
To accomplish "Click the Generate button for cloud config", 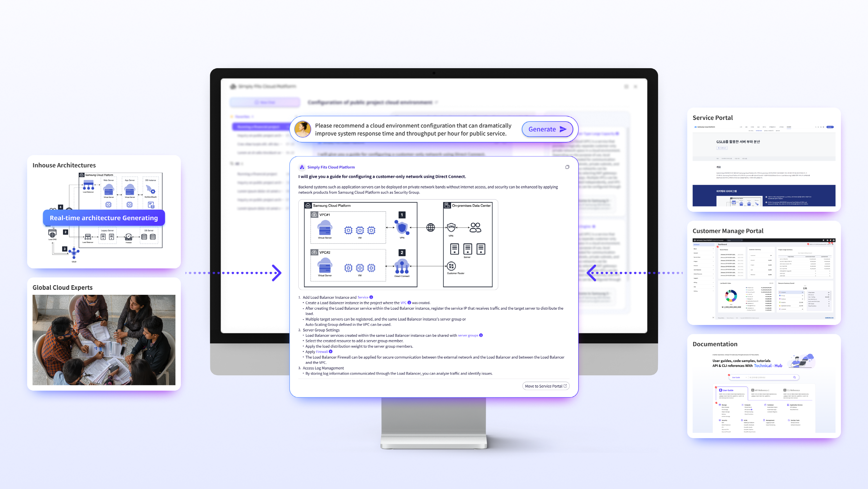I will pyautogui.click(x=547, y=129).
